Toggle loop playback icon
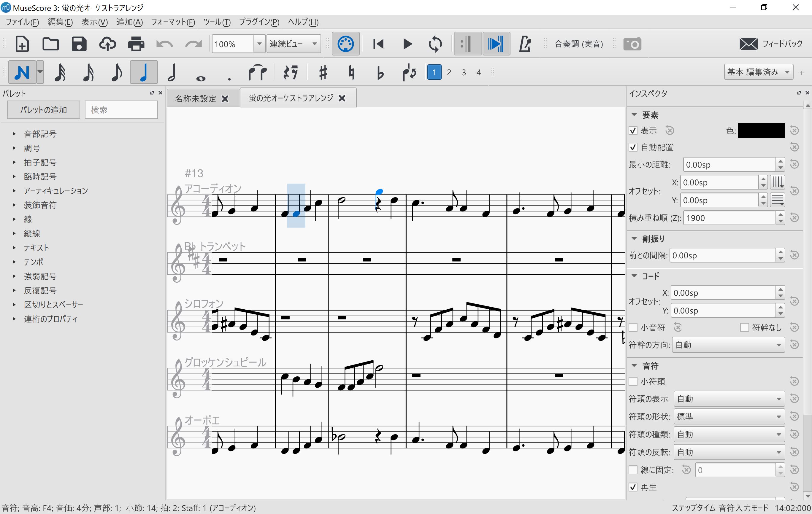The image size is (812, 514). pyautogui.click(x=435, y=44)
